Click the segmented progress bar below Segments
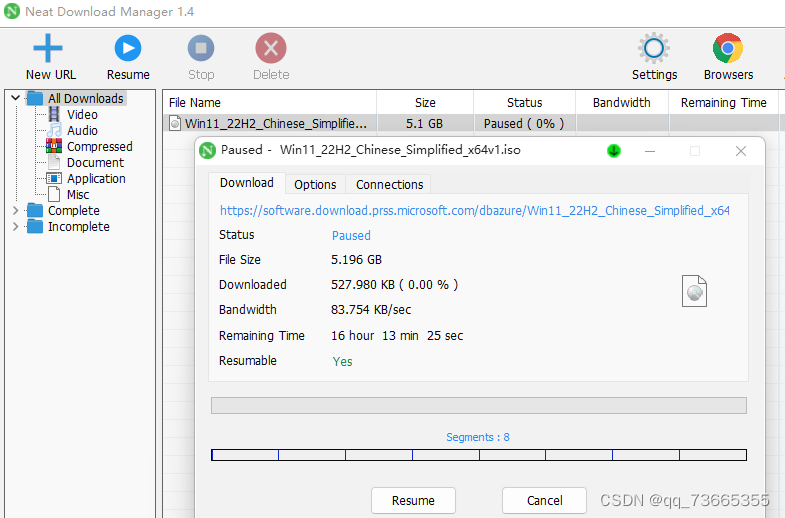The width and height of the screenshot is (785, 518). [479, 455]
